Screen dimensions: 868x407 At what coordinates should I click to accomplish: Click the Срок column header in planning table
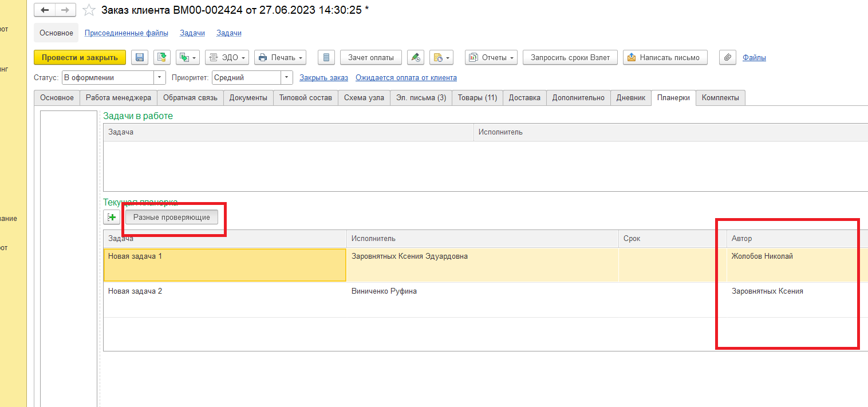click(x=673, y=239)
